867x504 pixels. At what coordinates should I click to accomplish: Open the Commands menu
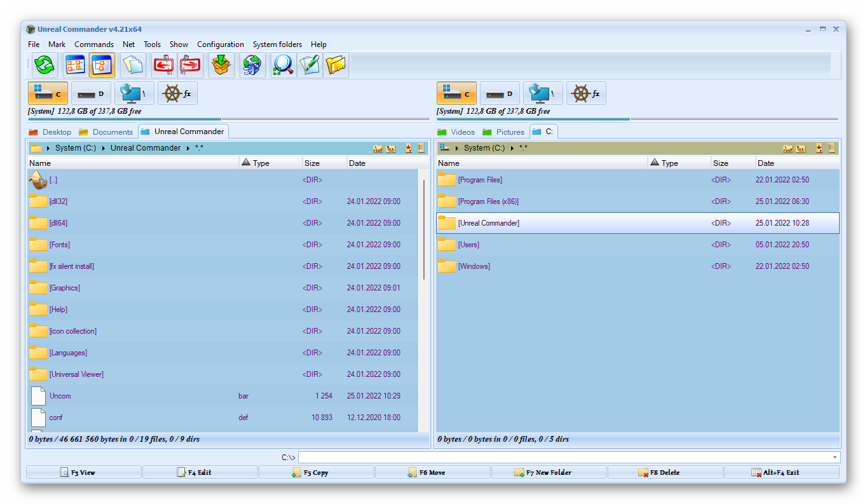[x=94, y=44]
